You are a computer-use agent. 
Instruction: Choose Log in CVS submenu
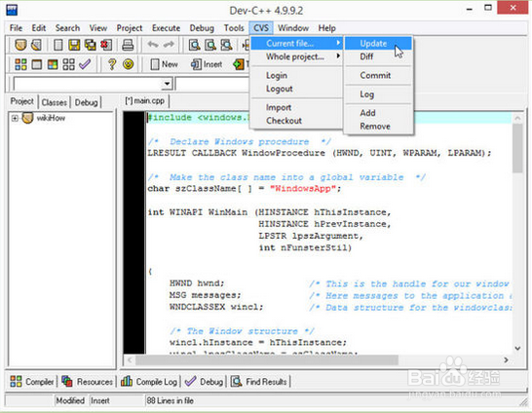(x=378, y=94)
